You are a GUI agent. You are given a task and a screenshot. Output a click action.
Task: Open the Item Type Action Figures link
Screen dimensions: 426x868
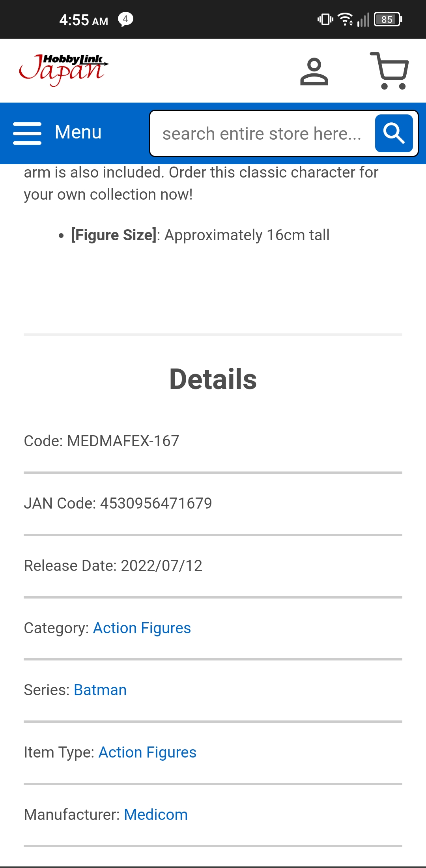point(147,752)
